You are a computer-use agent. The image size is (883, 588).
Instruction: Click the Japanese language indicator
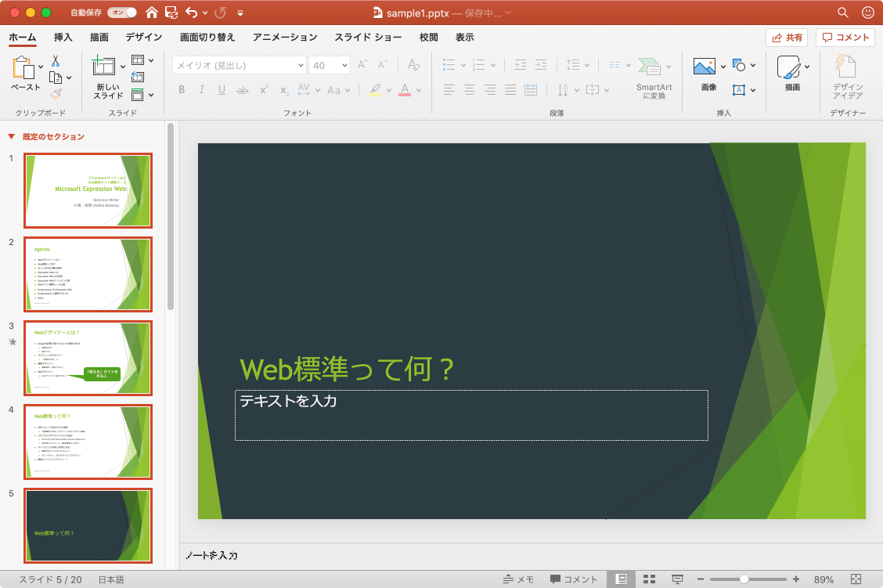pos(111,579)
